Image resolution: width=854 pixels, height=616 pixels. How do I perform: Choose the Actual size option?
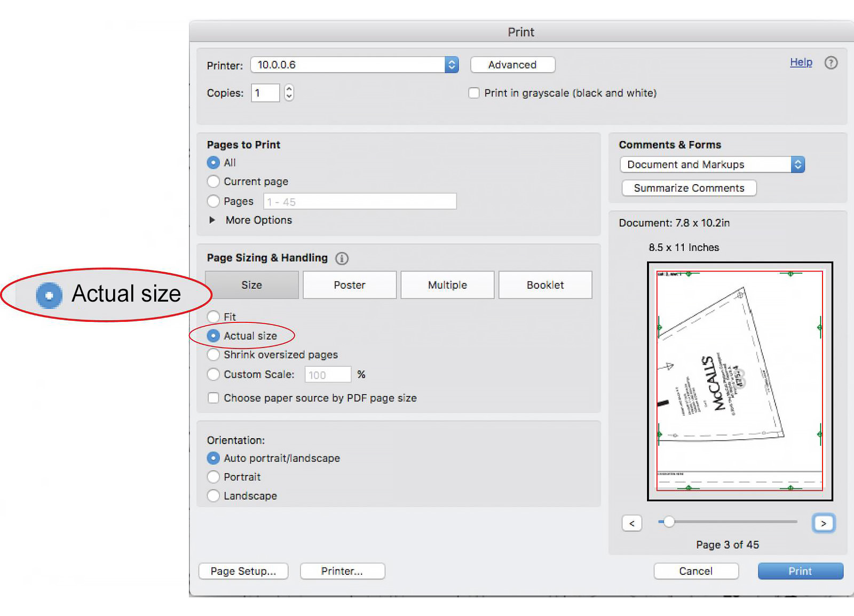tap(213, 336)
